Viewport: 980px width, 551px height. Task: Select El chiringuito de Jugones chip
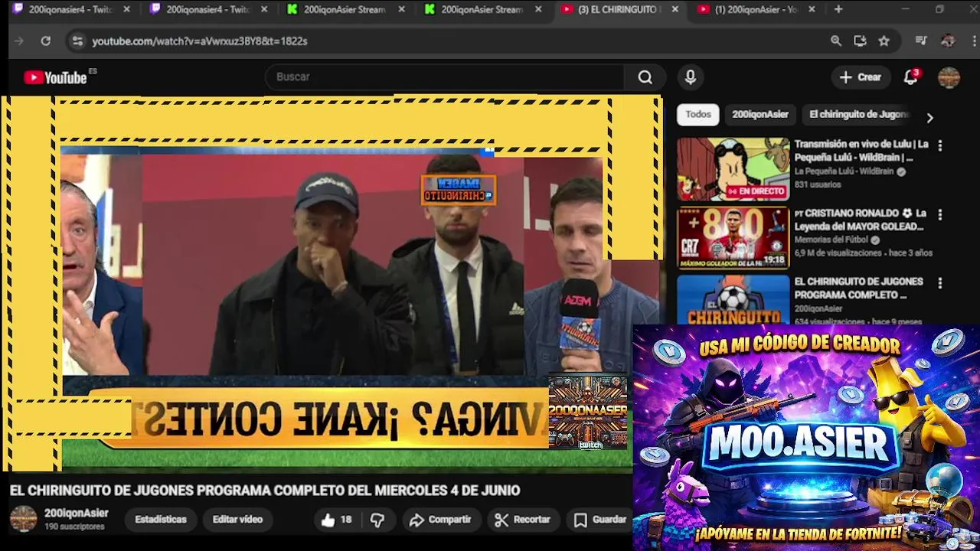858,114
